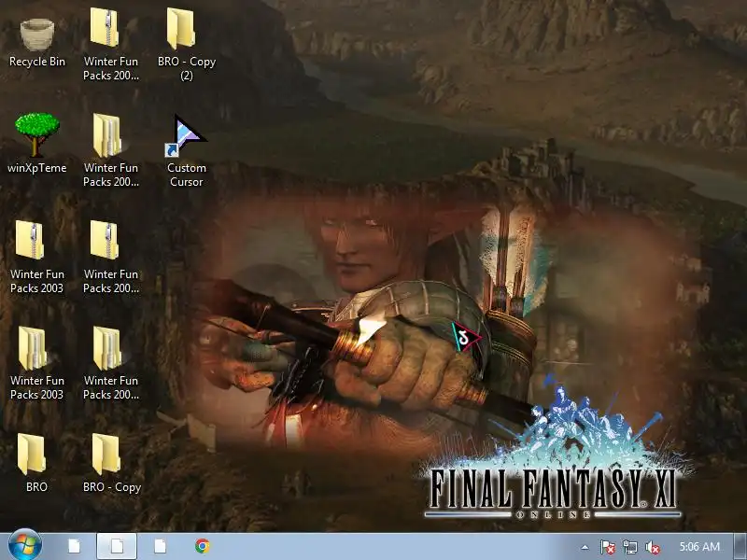This screenshot has width=747, height=560.
Task: Select Winter Fun Packs 2003 open folder
Action: (x=36, y=363)
